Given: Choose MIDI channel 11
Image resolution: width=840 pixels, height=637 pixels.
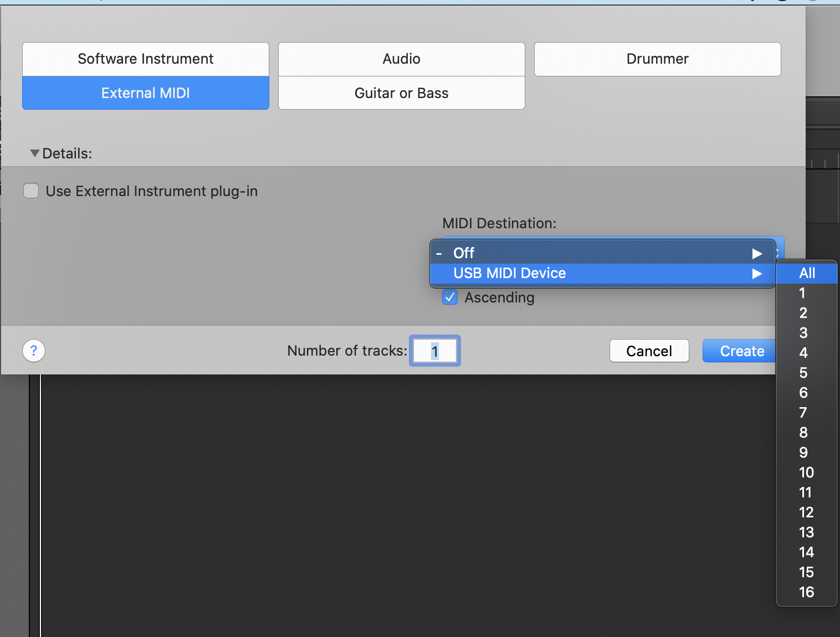Looking at the screenshot, I should click(807, 492).
